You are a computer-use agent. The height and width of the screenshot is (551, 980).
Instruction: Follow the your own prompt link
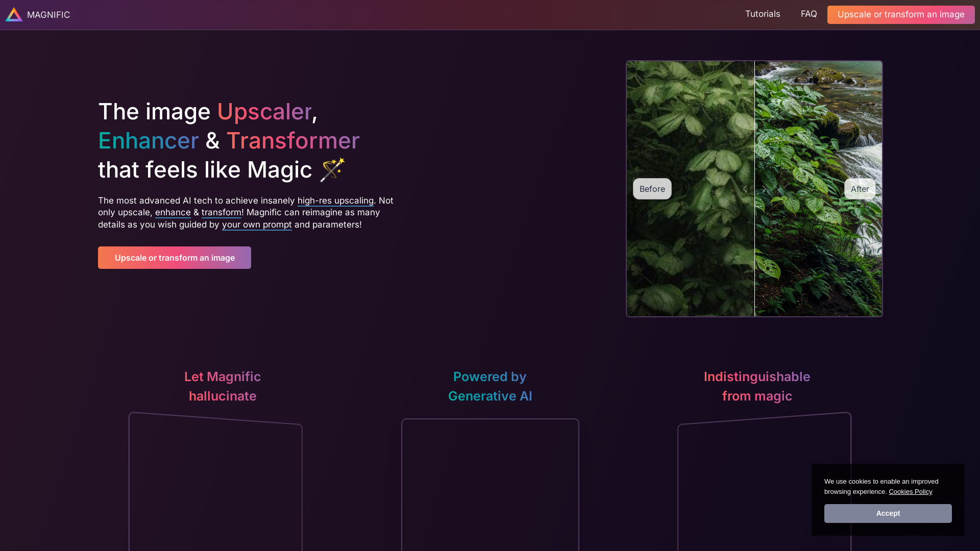257,224
